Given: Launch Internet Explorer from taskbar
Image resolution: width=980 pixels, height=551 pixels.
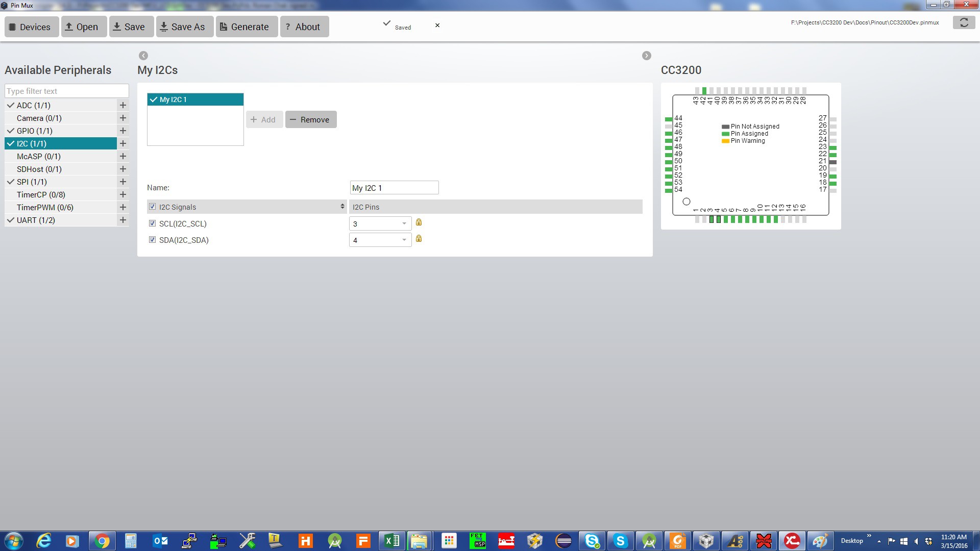Looking at the screenshot, I should [x=44, y=541].
